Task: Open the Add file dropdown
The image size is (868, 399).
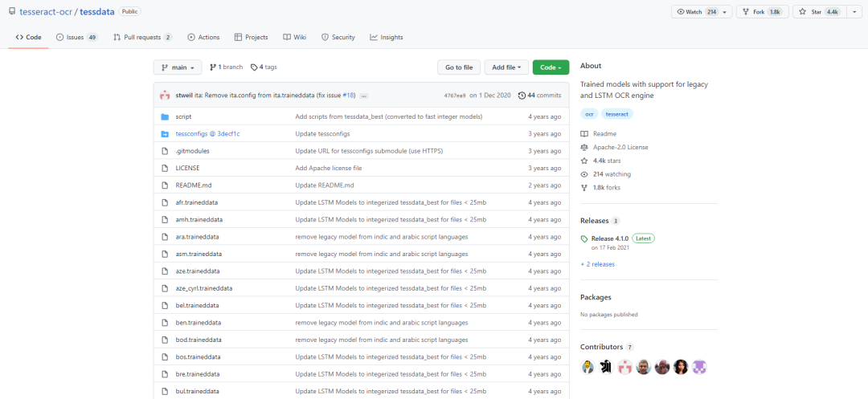Action: click(506, 67)
